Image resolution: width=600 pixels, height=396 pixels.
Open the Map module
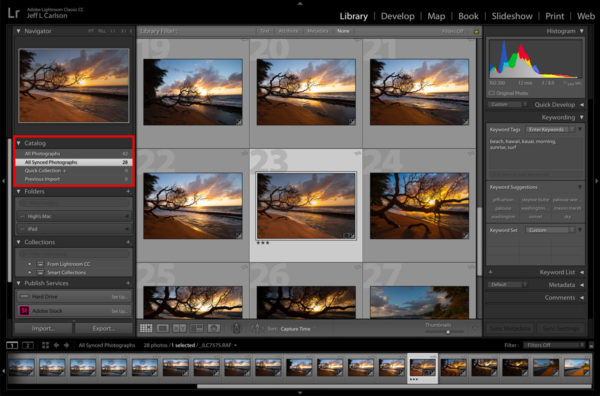[436, 16]
